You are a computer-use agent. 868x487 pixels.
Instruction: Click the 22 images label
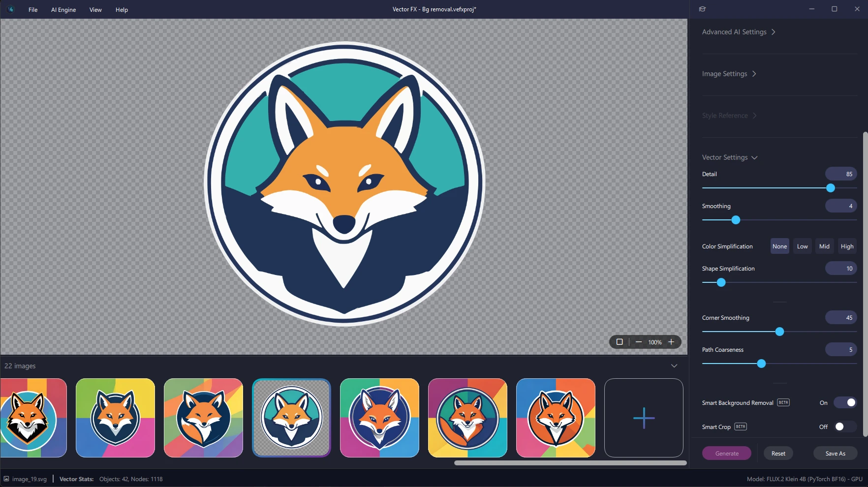pyautogui.click(x=20, y=365)
